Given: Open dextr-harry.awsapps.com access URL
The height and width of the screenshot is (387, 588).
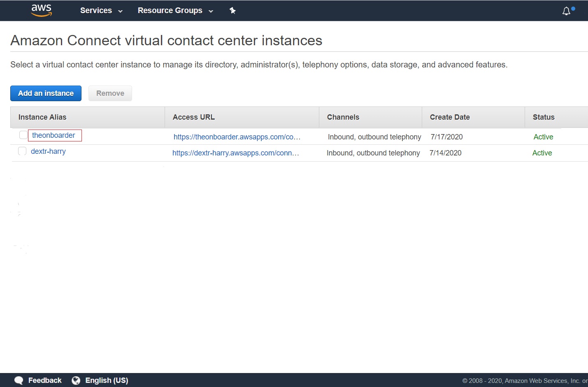Looking at the screenshot, I should click(x=236, y=153).
